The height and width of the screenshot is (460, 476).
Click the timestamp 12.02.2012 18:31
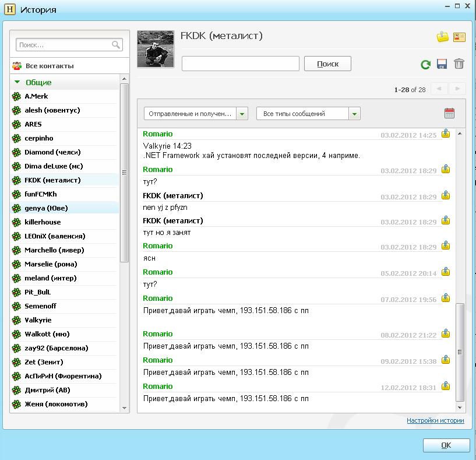point(408,388)
